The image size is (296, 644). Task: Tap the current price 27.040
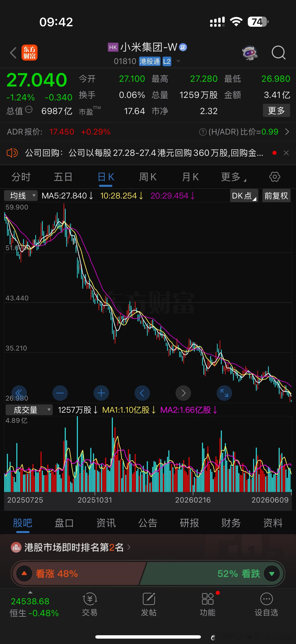pos(37,80)
